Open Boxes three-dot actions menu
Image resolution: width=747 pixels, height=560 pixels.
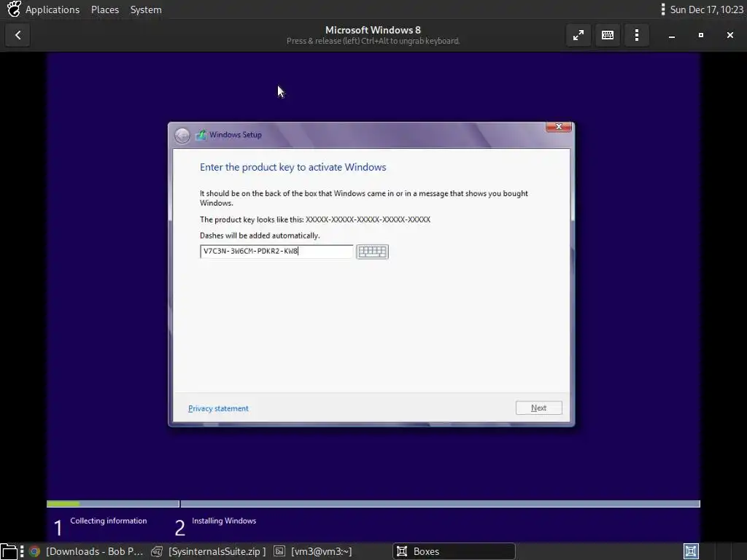coord(636,35)
